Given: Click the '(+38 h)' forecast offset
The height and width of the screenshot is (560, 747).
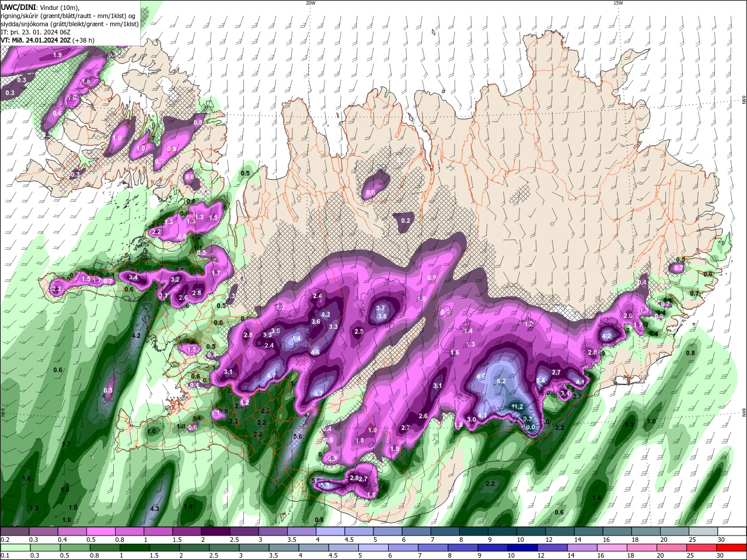Looking at the screenshot, I should (x=83, y=40).
